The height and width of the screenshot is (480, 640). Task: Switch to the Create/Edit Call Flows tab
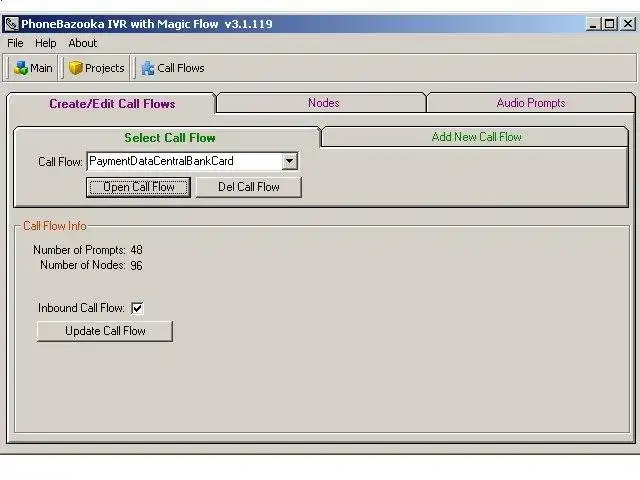(112, 104)
